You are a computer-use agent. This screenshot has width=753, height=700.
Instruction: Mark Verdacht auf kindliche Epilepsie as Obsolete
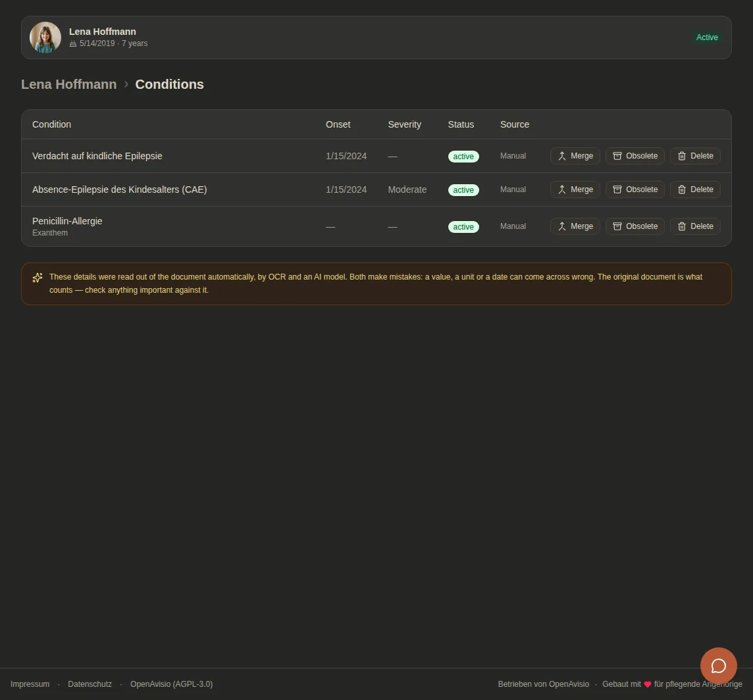coord(635,156)
